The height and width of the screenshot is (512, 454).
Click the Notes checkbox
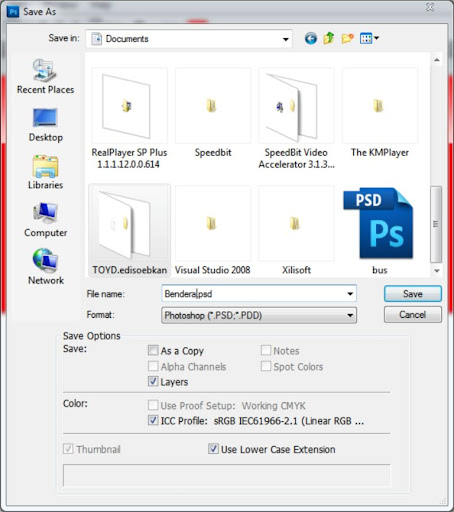[x=266, y=350]
